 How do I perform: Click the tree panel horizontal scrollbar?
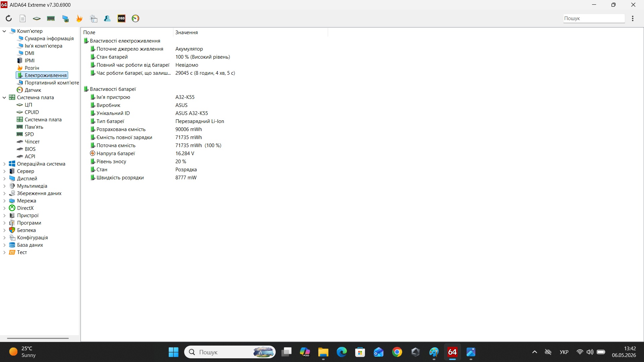click(38, 338)
